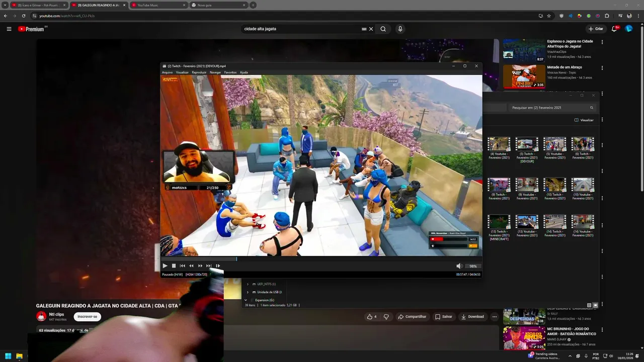The width and height of the screenshot is (644, 362).
Task: Rewind using the media player's rewind button
Action: [x=191, y=265]
